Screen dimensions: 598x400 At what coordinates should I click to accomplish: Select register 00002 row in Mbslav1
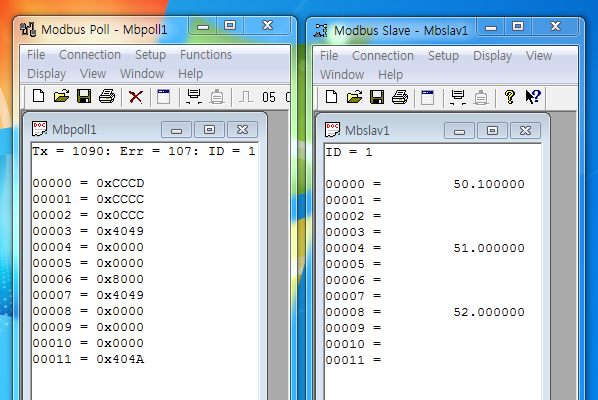(x=354, y=216)
